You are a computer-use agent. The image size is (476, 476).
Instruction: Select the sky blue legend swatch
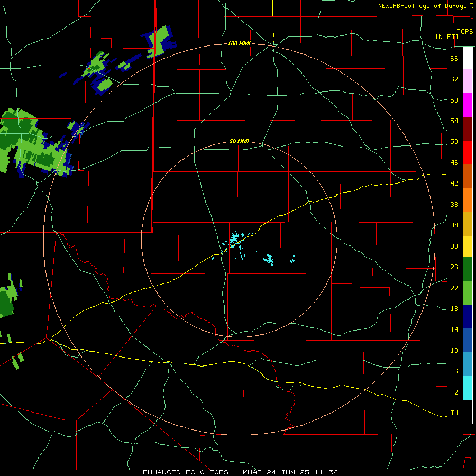click(467, 364)
